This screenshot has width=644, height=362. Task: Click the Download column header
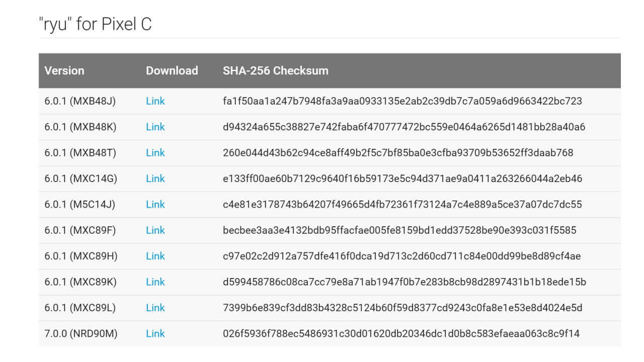(172, 70)
